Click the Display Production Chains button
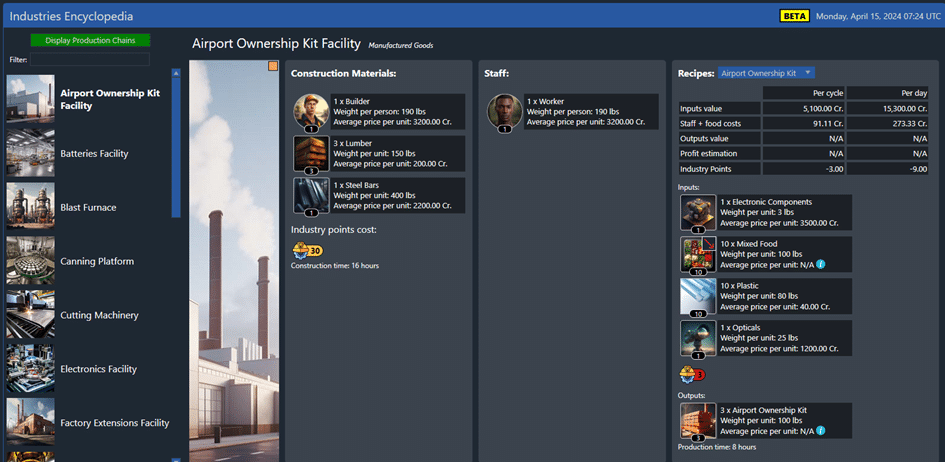This screenshot has height=462, width=945. pyautogui.click(x=90, y=40)
